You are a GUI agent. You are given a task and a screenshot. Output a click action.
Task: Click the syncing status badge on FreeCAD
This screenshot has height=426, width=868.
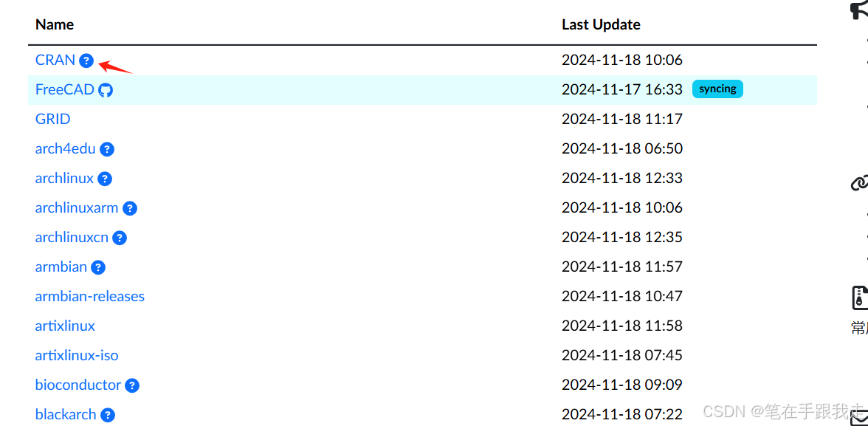pos(717,89)
